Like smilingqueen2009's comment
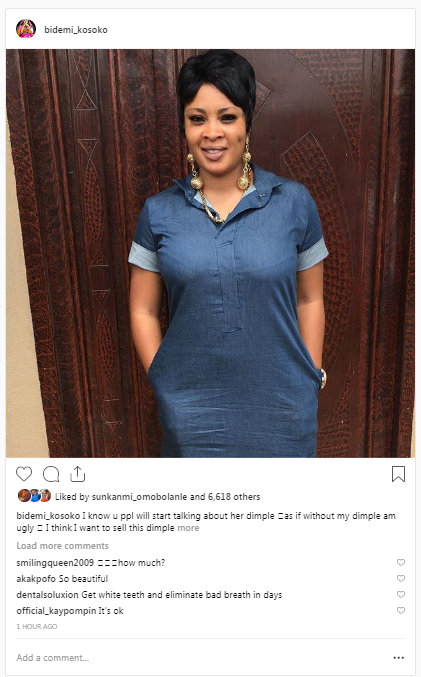421x677 pixels. coord(401,562)
